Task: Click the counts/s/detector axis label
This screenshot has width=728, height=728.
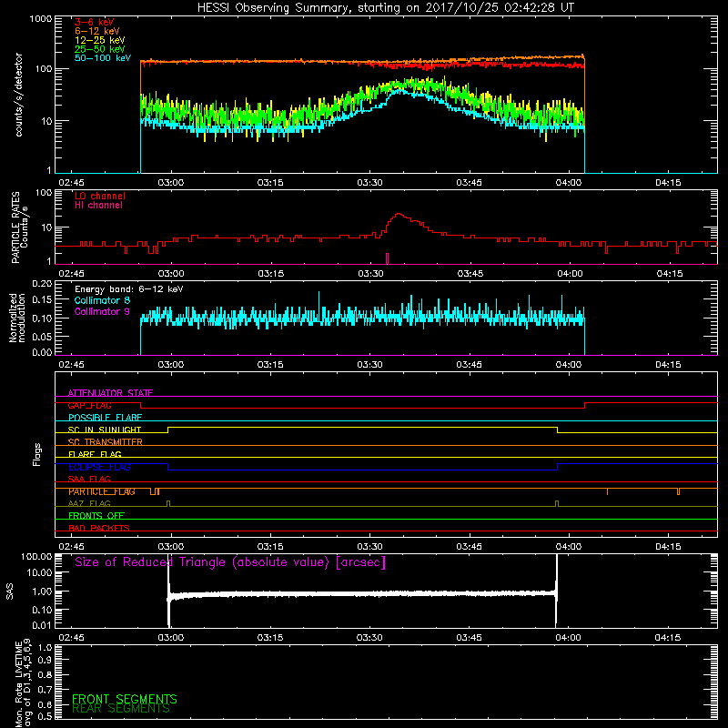Action: 18,95
